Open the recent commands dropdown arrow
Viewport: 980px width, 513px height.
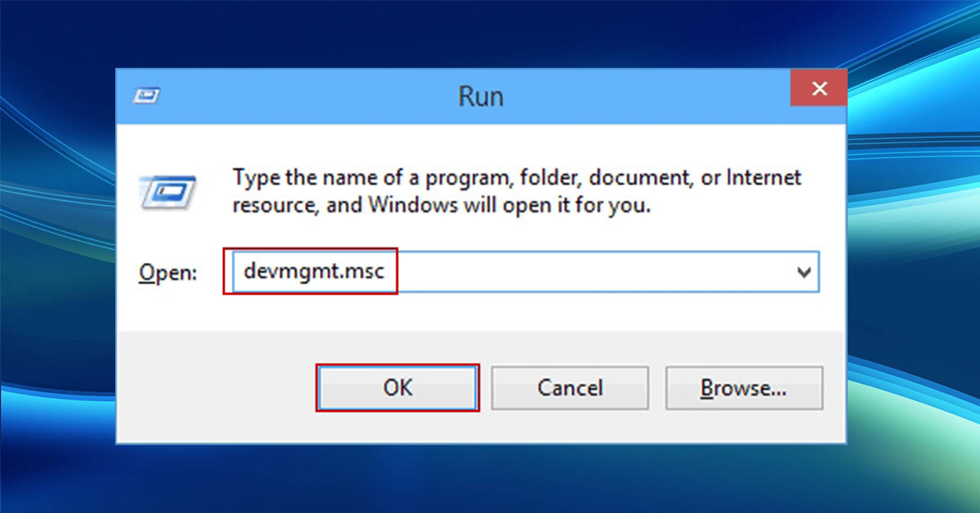click(804, 272)
